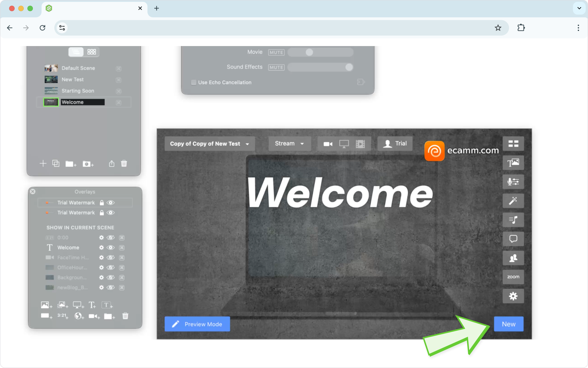
Task: Open the magic wand effects tool
Action: [513, 201]
